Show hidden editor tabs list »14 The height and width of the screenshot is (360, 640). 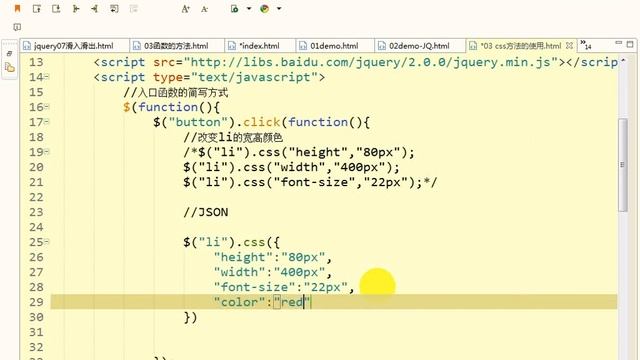coord(585,45)
